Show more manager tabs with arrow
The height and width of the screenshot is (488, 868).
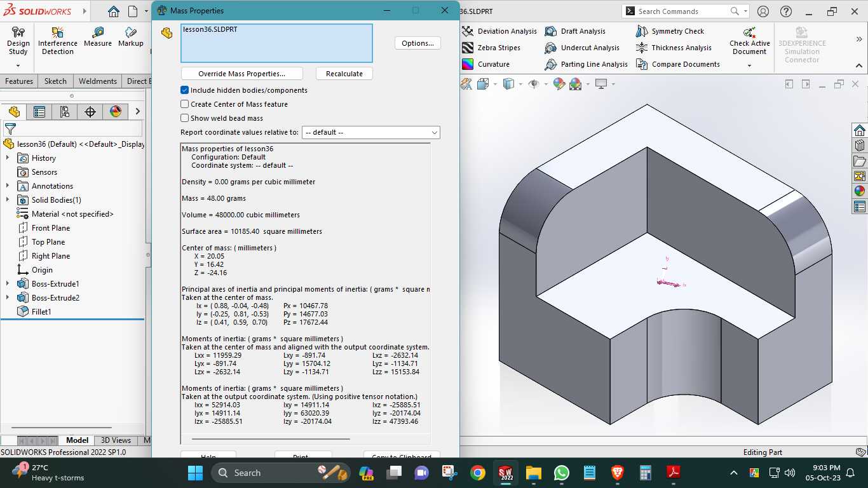coord(137,112)
